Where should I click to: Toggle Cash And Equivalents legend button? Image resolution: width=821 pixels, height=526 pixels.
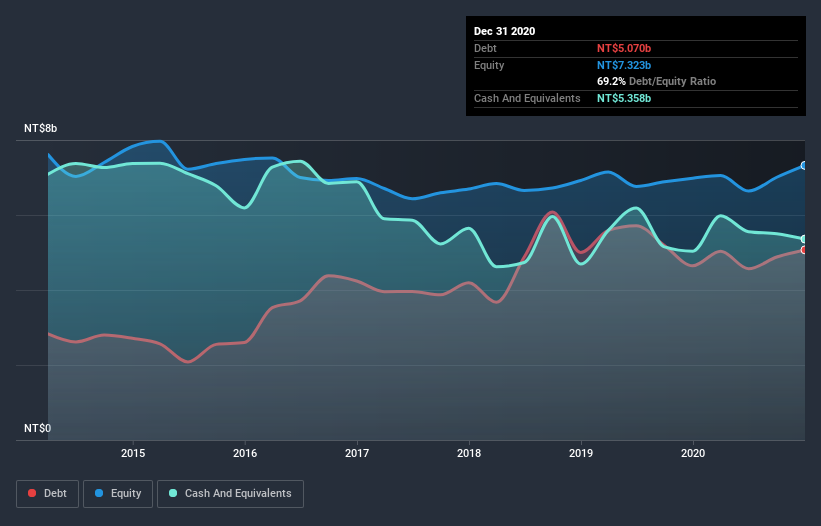(x=230, y=494)
